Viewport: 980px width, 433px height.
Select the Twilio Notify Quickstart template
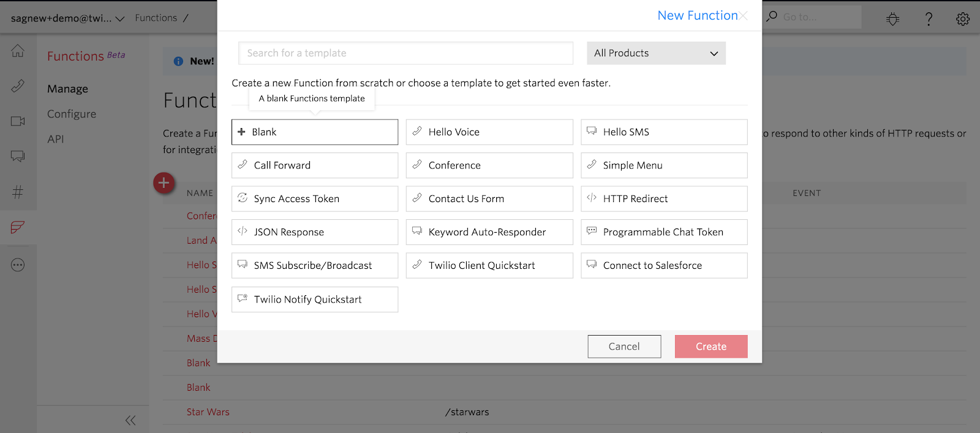click(x=315, y=299)
